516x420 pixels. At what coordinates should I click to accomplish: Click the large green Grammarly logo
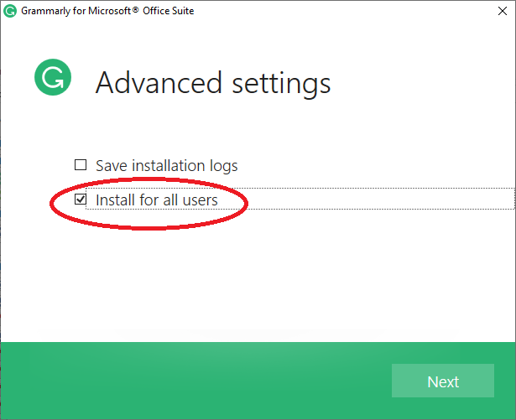[52, 79]
